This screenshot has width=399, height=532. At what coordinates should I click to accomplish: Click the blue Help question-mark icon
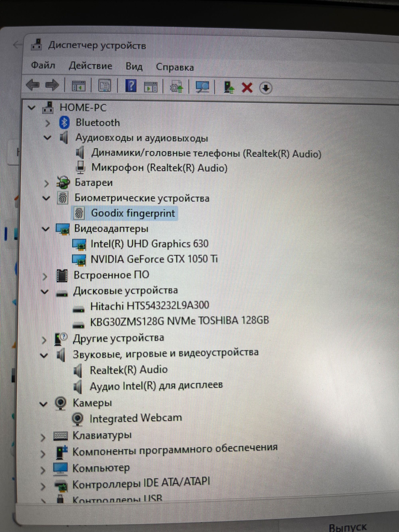(131, 86)
